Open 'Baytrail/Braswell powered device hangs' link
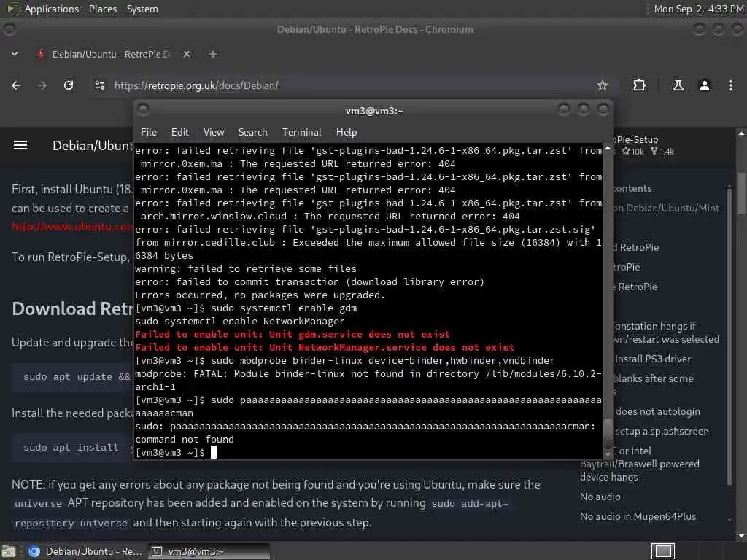 click(640, 470)
